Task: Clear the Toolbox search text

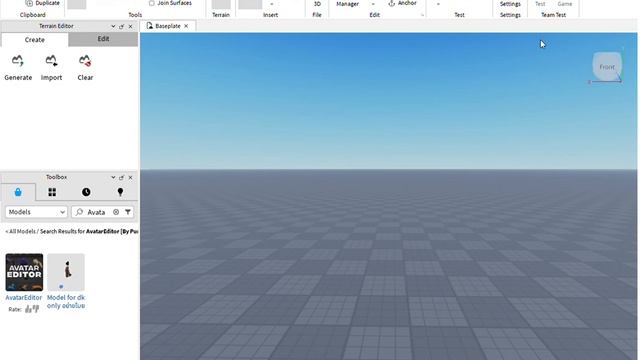Action: (x=116, y=212)
